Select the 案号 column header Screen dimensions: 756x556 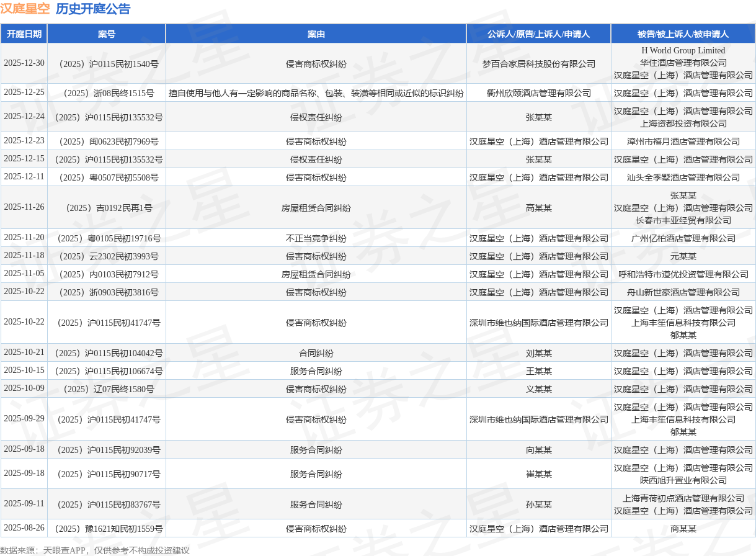coord(107,34)
